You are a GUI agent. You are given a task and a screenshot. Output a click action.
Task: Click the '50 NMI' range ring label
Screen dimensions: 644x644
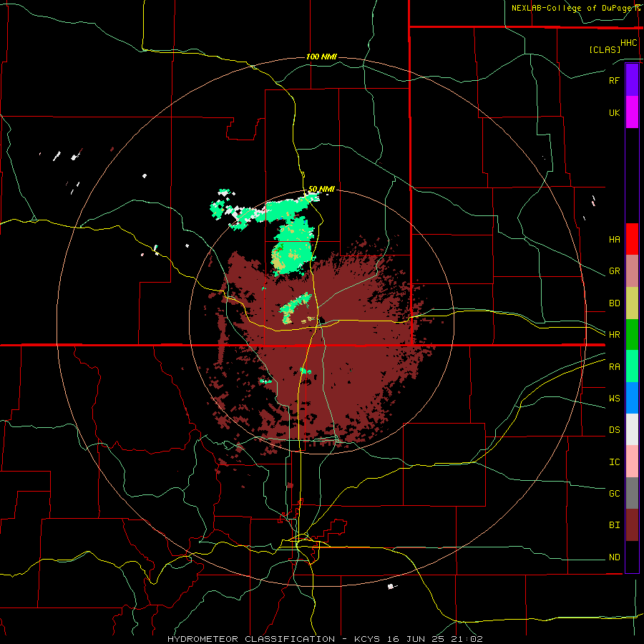(321, 190)
